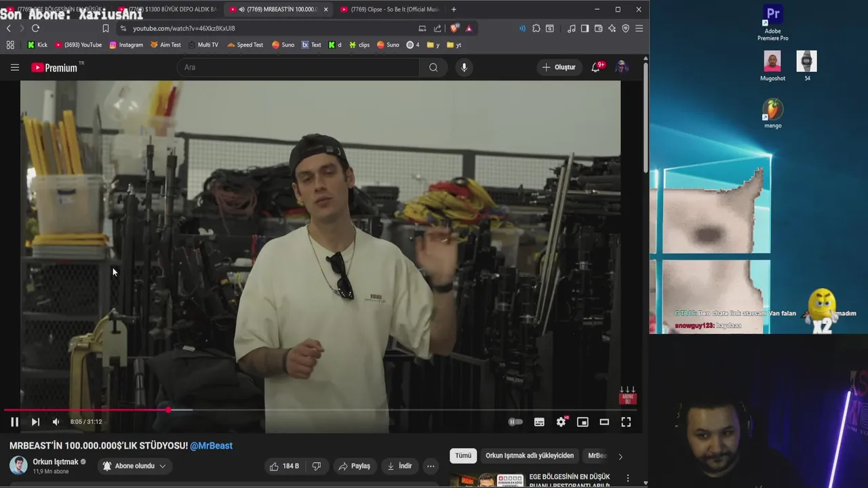Open Orkun Işıtmak channel name
The width and height of the screenshot is (868, 488).
(x=56, y=462)
